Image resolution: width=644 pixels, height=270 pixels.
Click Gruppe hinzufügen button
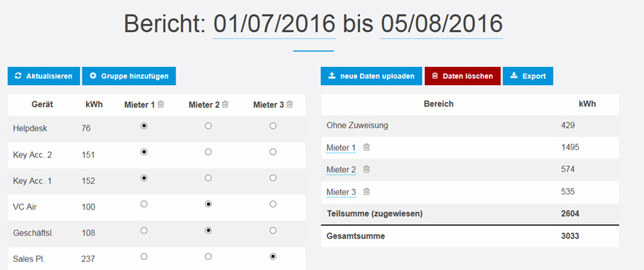point(129,76)
